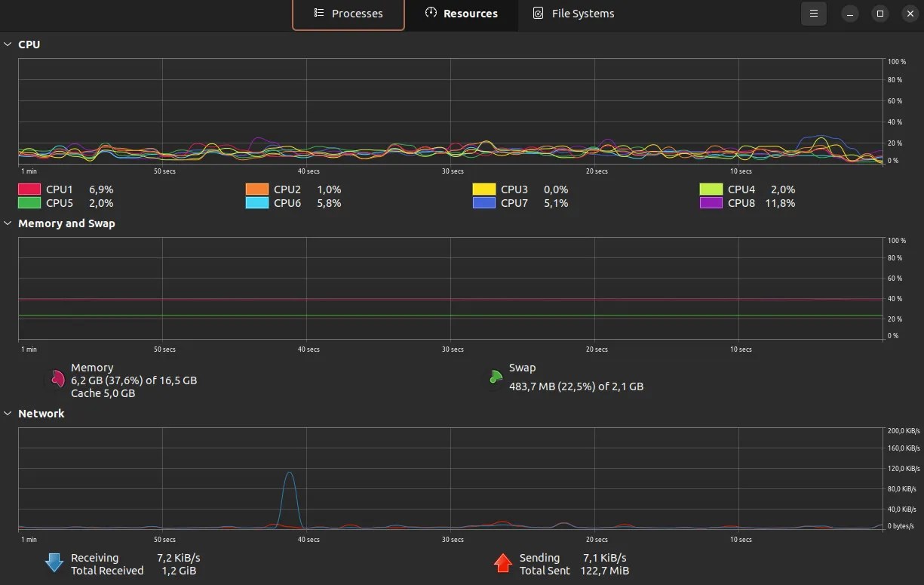The width and height of the screenshot is (924, 585).
Task: Switch to the Processes tab
Action: pos(348,13)
